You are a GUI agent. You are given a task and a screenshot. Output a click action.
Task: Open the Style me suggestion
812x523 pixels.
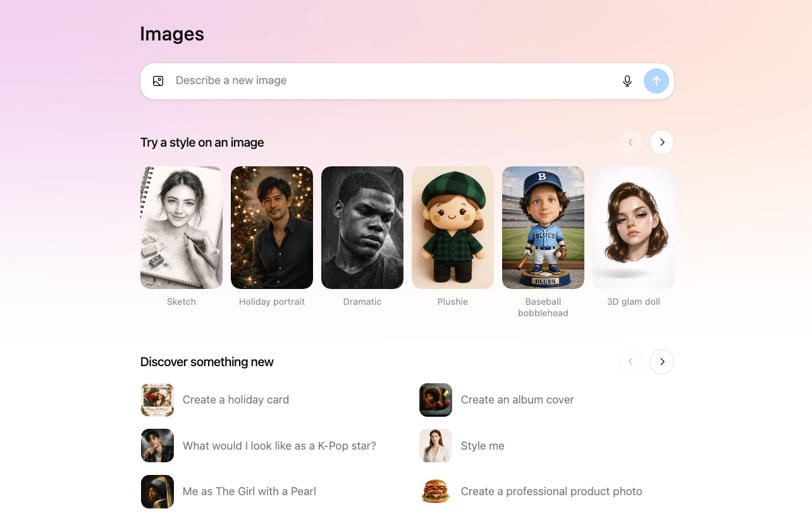point(483,446)
